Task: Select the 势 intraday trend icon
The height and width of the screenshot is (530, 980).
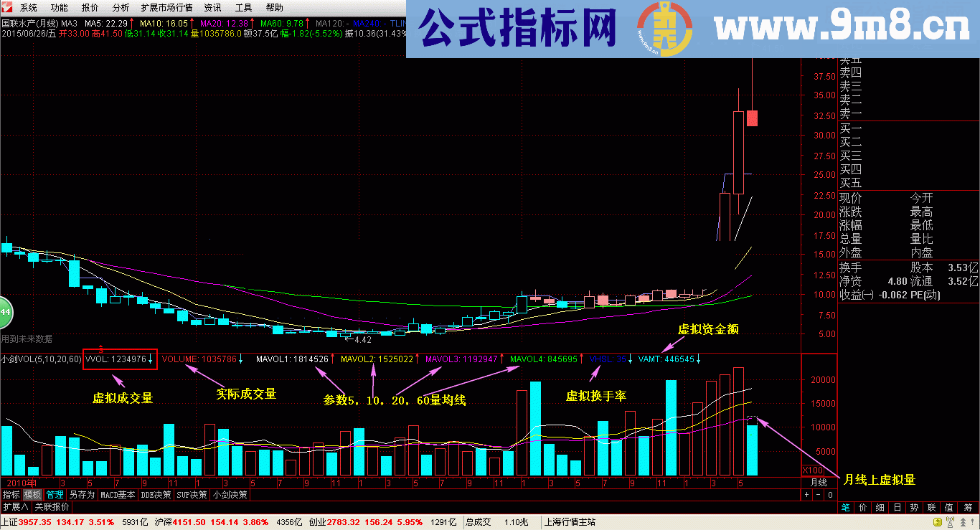Action: tap(914, 506)
